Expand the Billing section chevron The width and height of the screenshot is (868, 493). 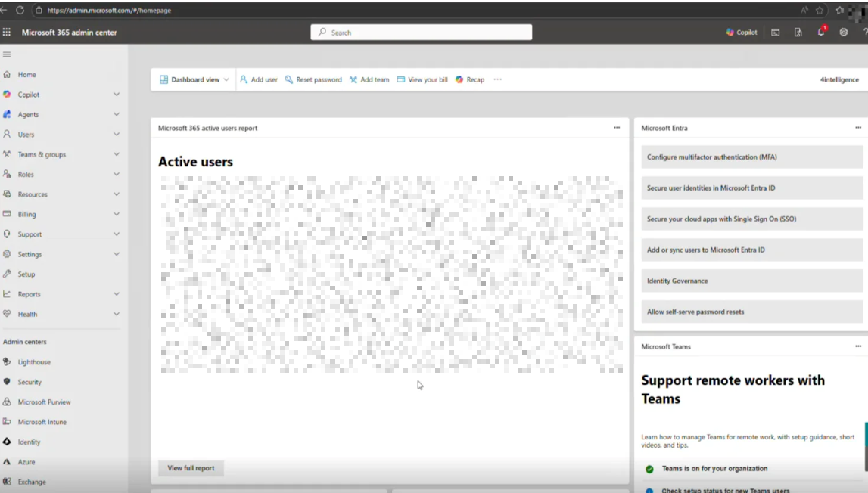pyautogui.click(x=117, y=213)
